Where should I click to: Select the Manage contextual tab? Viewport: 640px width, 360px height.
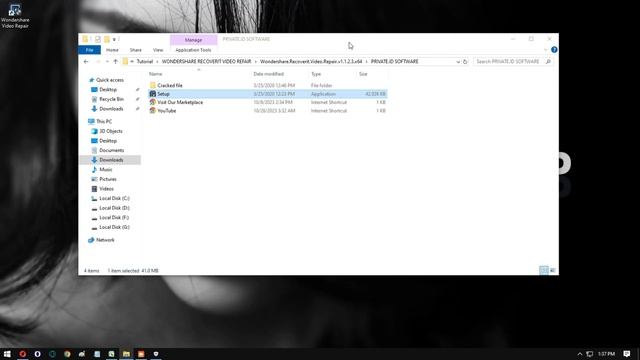[193, 40]
